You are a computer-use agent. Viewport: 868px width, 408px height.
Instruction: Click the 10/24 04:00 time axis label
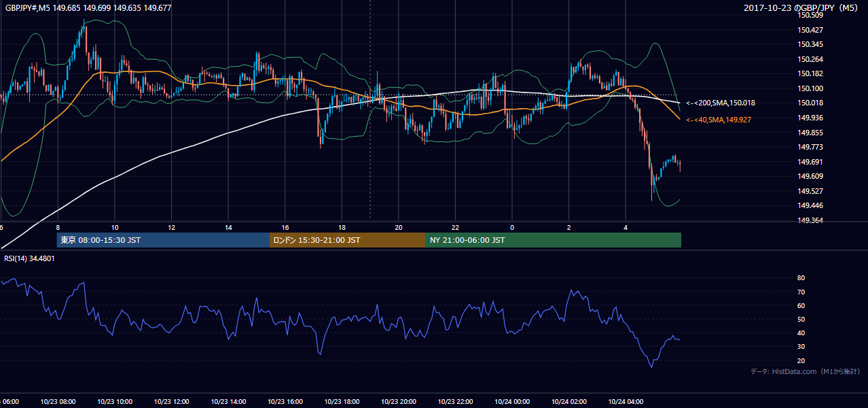tap(626, 402)
